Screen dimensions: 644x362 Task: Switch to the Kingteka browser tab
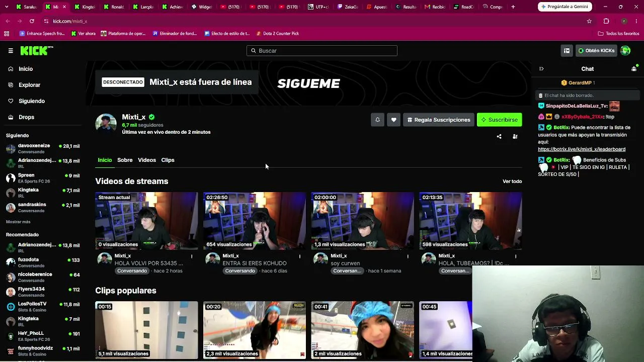coord(85,7)
